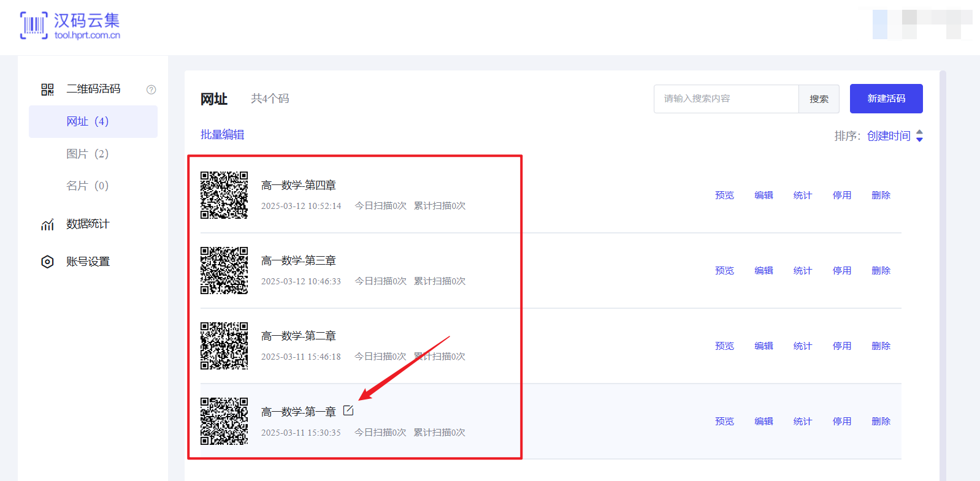Click 统计 for 高一数学-第二章
980x481 pixels.
[x=803, y=346]
